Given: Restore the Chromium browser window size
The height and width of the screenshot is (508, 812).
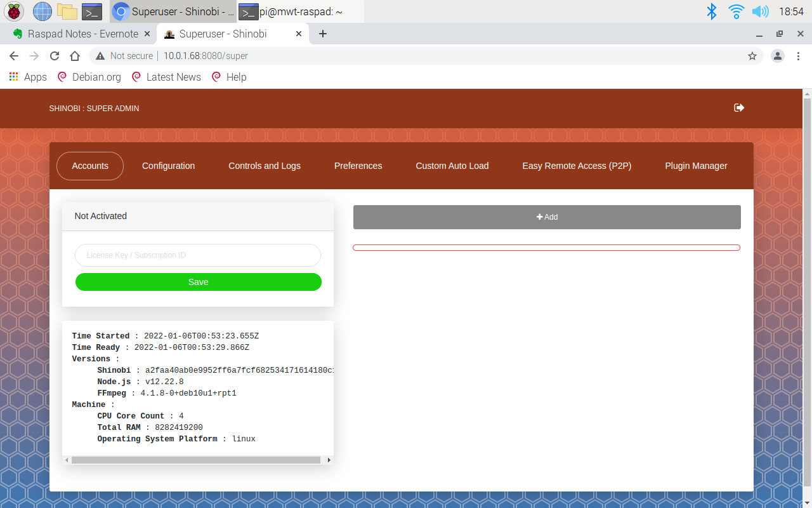Looking at the screenshot, I should pyautogui.click(x=780, y=34).
